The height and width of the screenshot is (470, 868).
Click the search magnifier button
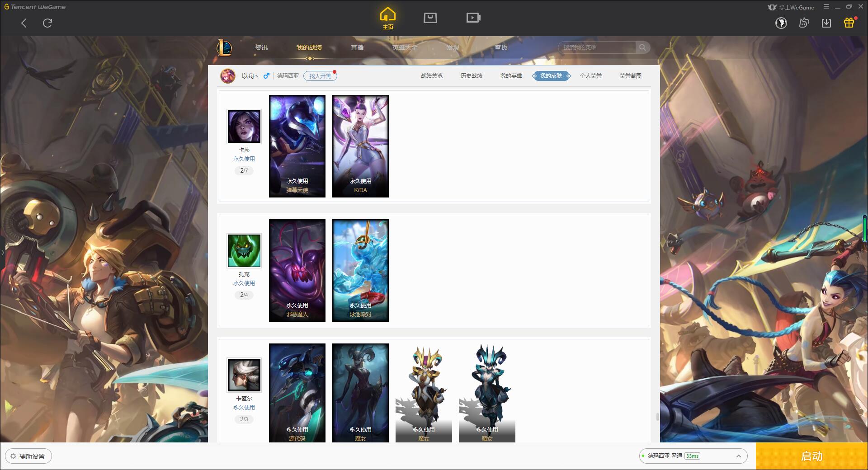click(x=642, y=47)
